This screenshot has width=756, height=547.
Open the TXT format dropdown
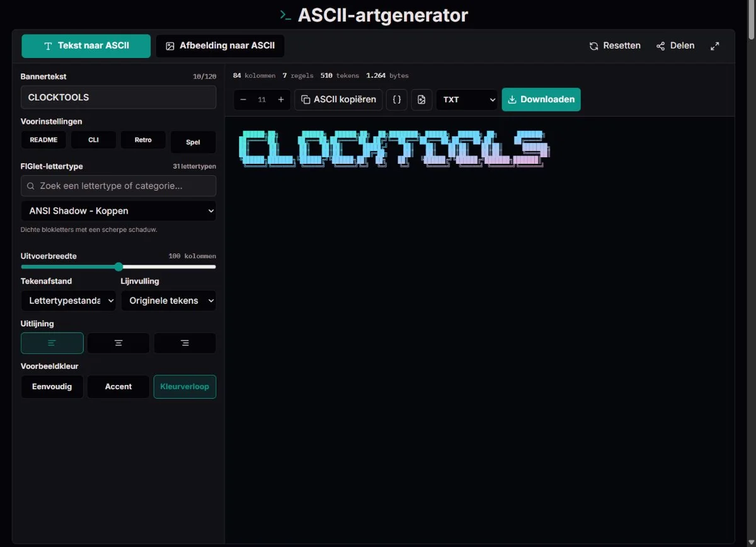point(467,100)
